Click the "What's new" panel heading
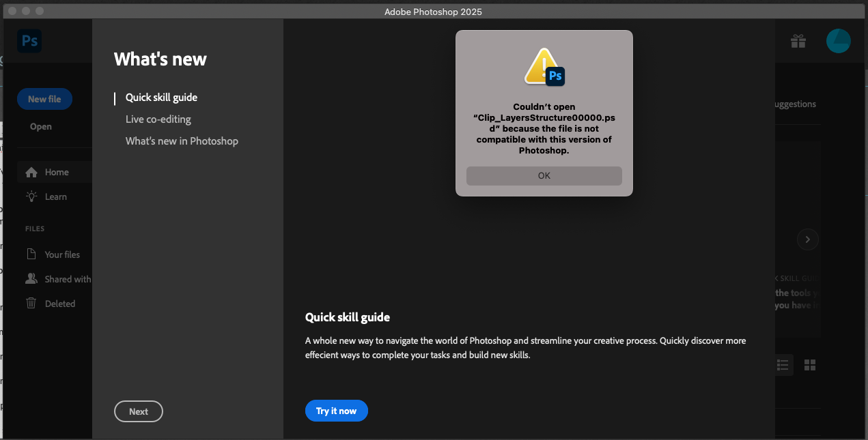Image resolution: width=868 pixels, height=440 pixels. [160, 59]
